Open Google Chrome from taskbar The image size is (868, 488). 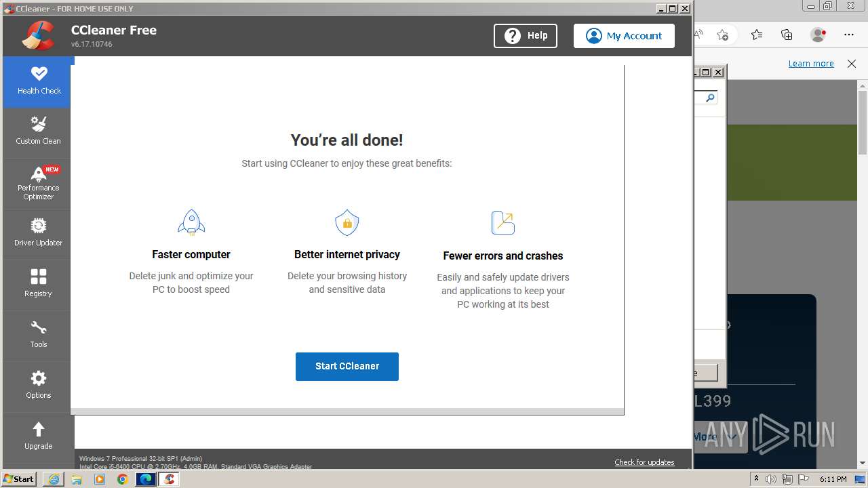click(123, 479)
